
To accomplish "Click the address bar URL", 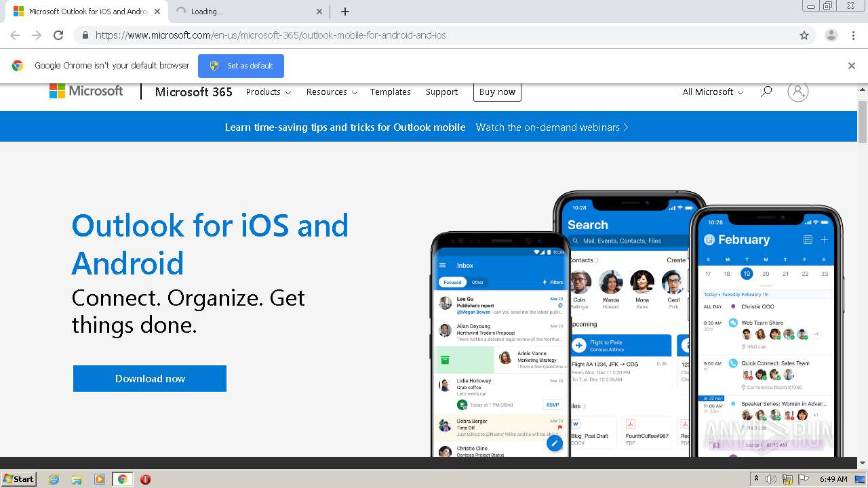I will click(x=271, y=35).
